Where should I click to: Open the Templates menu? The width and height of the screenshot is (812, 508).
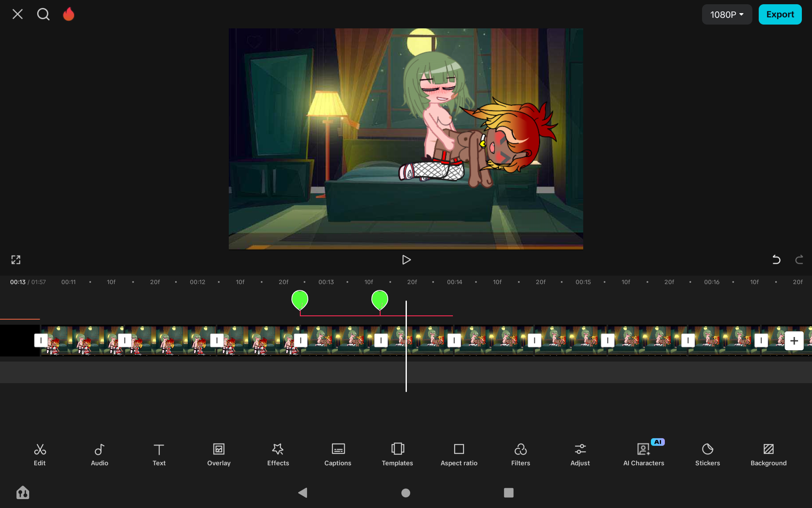397,454
